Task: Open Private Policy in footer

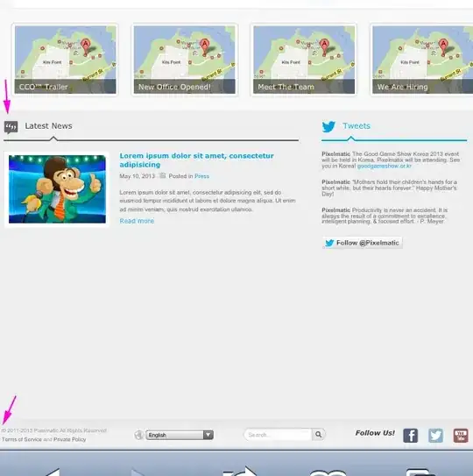Action: 69,439
